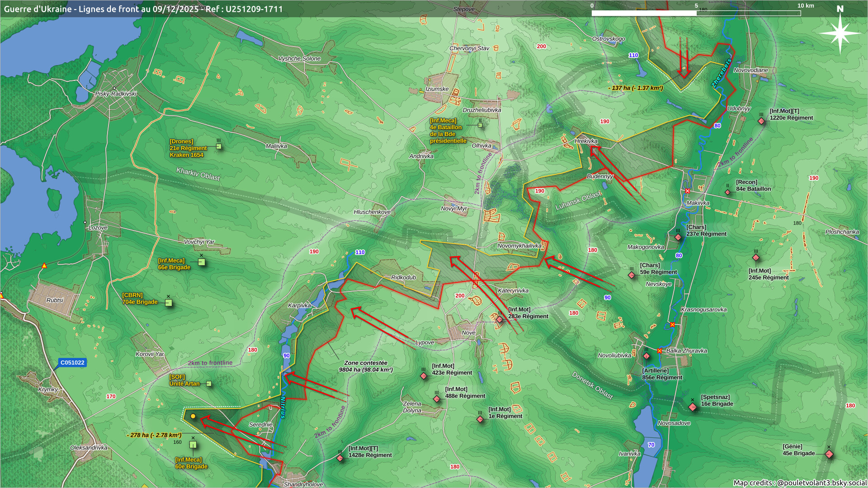The image size is (868, 488).
Task: Click the yellow warning triangle near Lozove road
Action: click(44, 266)
